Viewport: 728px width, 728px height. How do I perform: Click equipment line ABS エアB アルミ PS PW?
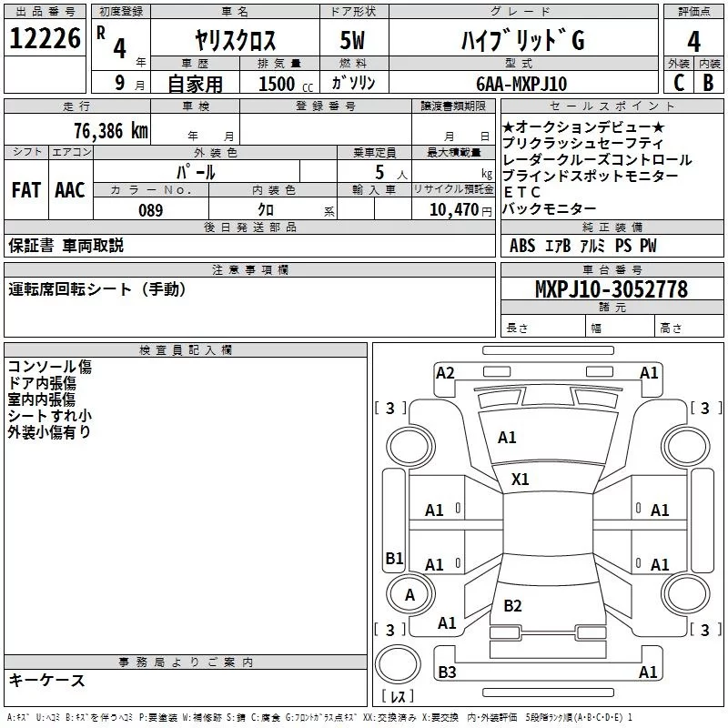583,246
